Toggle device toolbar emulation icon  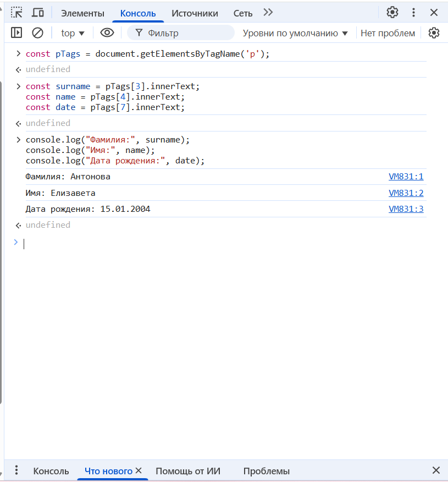[38, 13]
